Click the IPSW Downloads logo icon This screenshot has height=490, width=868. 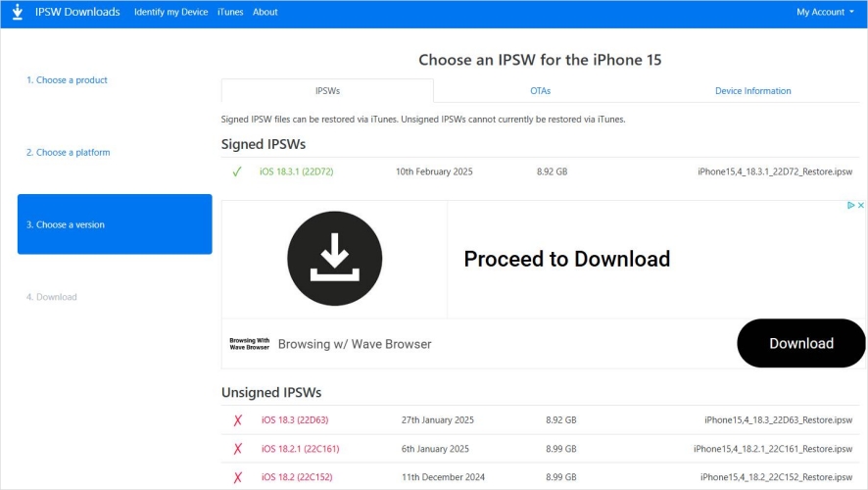pos(18,12)
